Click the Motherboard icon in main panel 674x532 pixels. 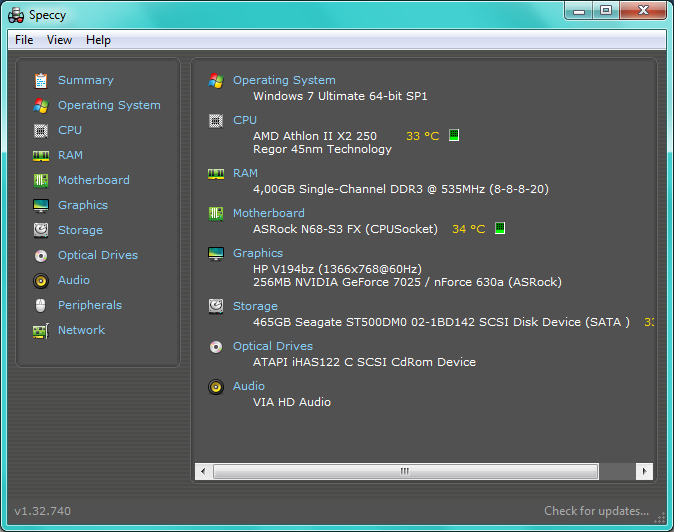pyautogui.click(x=216, y=214)
